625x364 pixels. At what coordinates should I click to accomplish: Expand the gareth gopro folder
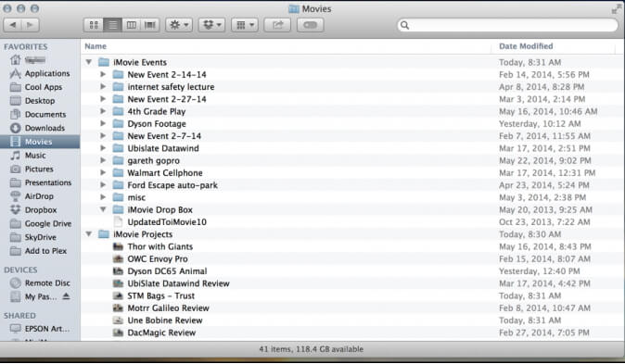[103, 160]
